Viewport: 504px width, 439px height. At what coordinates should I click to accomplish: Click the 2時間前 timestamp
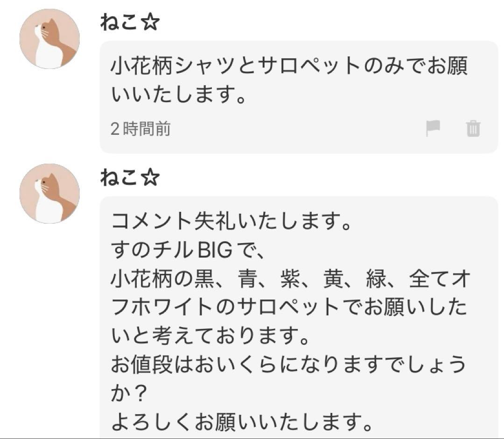[x=140, y=128]
